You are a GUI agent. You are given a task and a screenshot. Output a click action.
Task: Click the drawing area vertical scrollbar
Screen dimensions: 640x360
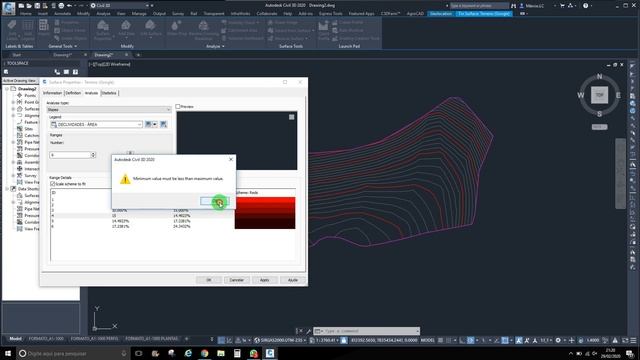coord(620,173)
